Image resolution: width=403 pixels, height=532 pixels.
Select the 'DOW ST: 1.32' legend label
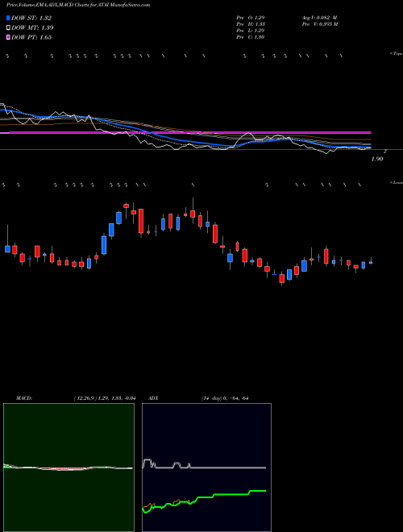31,19
